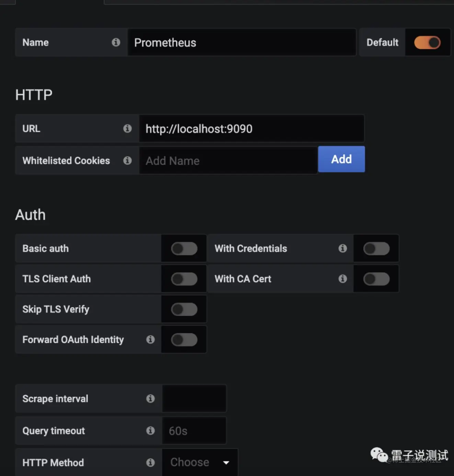The height and width of the screenshot is (476, 454).
Task: Click the Basic auth label
Action: pos(46,248)
